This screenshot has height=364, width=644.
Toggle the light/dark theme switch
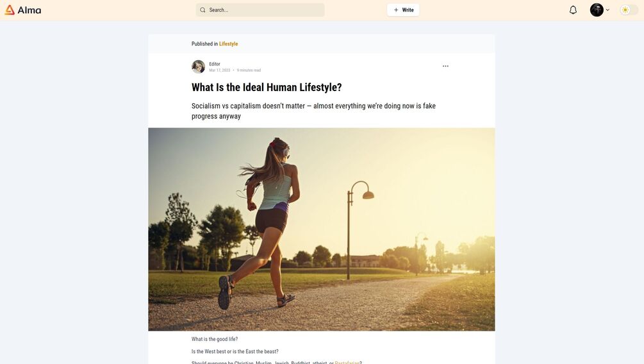[629, 10]
